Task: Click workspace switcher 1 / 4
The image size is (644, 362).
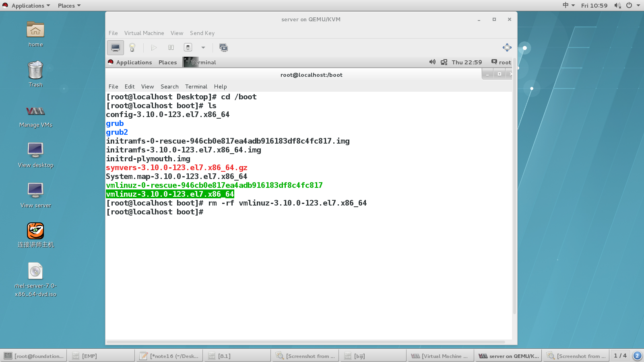Action: [x=620, y=356]
